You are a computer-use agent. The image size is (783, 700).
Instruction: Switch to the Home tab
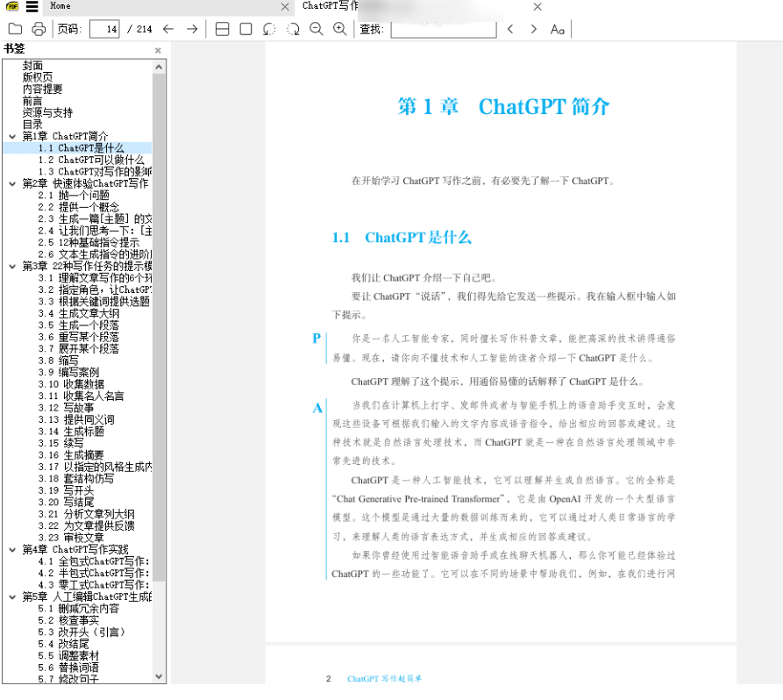(61, 6)
